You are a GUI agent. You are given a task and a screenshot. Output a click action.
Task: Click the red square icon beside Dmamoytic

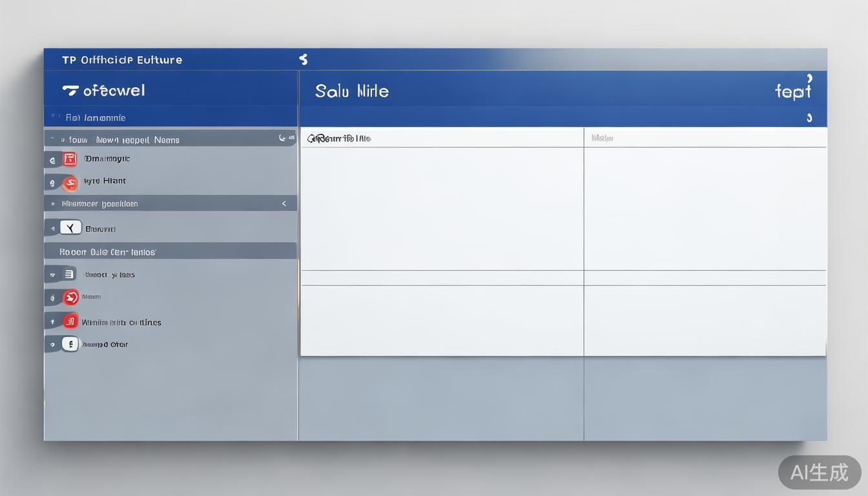click(x=70, y=159)
